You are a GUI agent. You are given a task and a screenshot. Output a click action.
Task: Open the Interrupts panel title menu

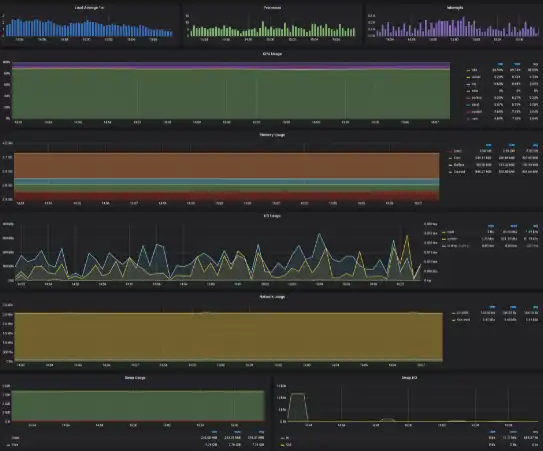point(455,7)
